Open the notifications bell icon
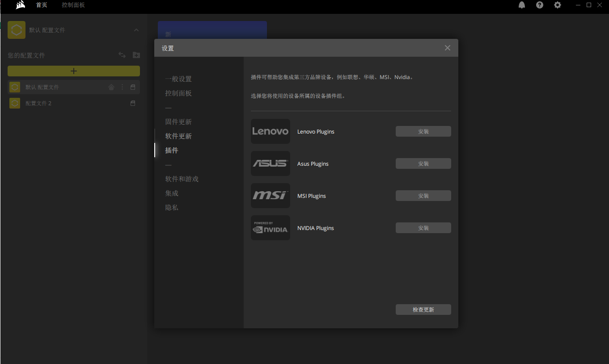 (x=522, y=5)
